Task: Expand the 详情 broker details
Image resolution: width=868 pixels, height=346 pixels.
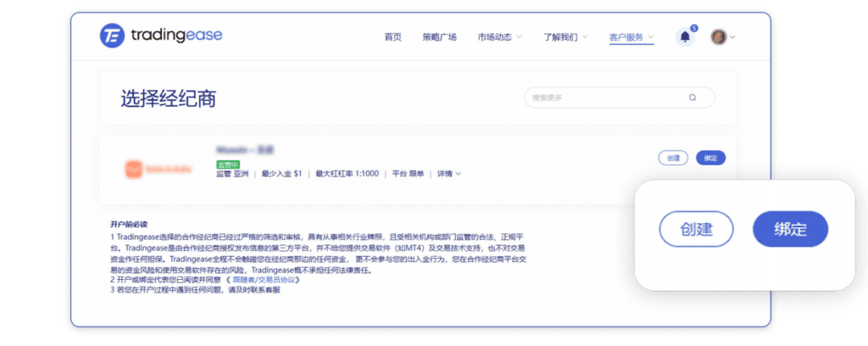Action: 448,174
